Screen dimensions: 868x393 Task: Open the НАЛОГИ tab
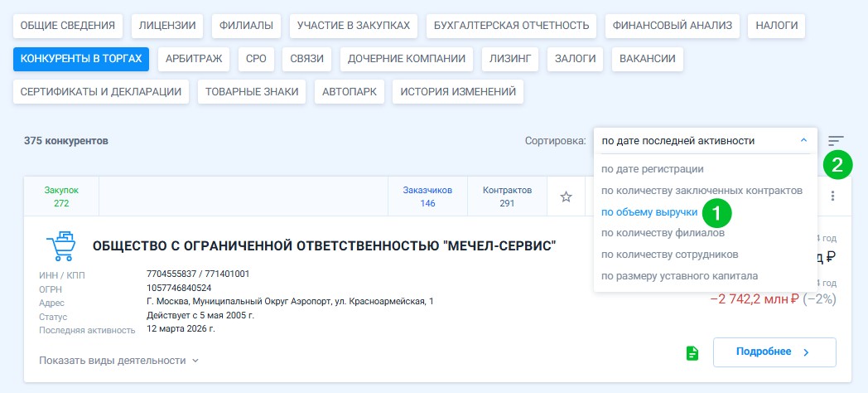[x=776, y=26]
